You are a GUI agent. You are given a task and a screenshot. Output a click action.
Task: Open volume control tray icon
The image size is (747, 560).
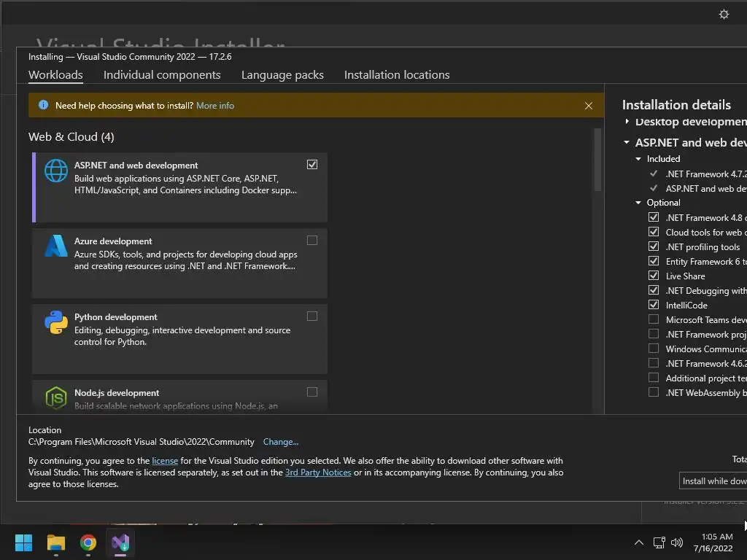click(676, 542)
